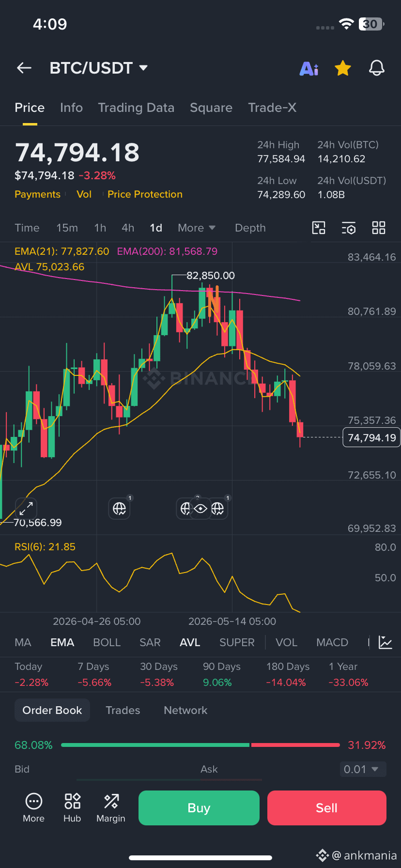Tap the EMA(200) legend value
Image resolution: width=401 pixels, height=868 pixels.
click(x=167, y=251)
